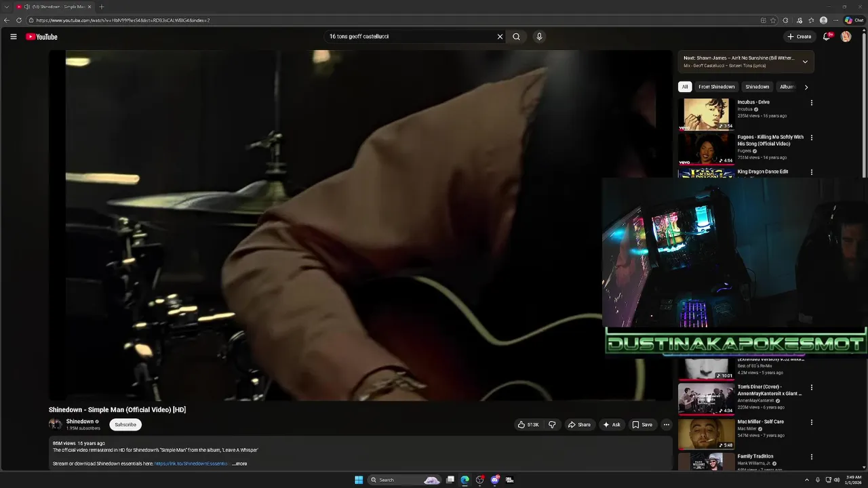The height and width of the screenshot is (488, 868).
Task: Open Edge from the taskbar
Action: pos(465,480)
